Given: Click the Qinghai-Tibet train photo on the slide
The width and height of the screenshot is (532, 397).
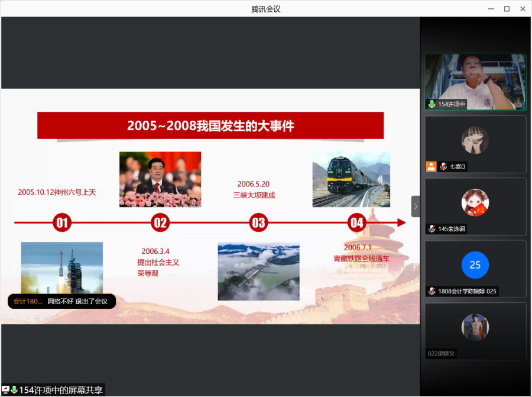Looking at the screenshot, I should point(351,179).
